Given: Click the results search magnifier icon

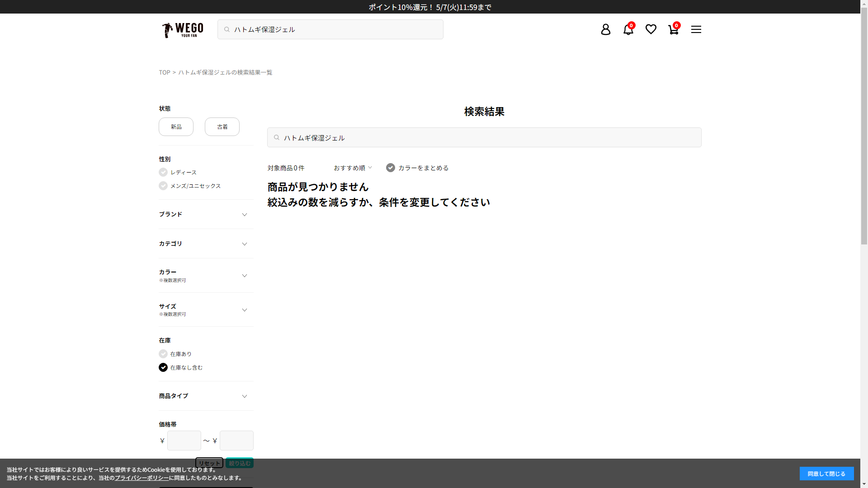Looking at the screenshot, I should [x=277, y=137].
